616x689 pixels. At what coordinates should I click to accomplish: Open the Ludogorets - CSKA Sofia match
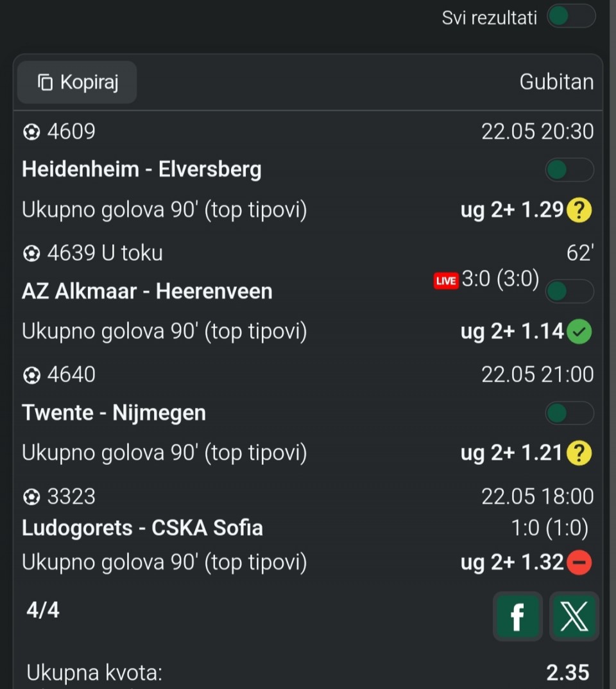(142, 528)
